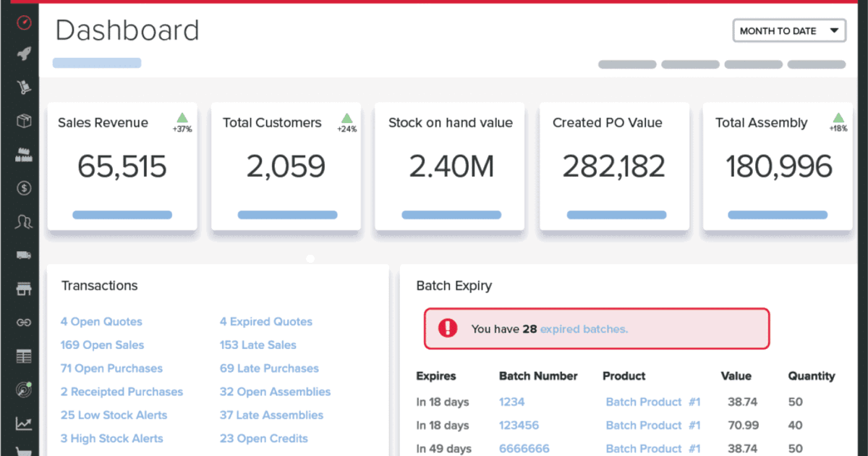Click the carousel dot below the stat cards
Viewport: 868px width, 456px height.
(x=310, y=258)
